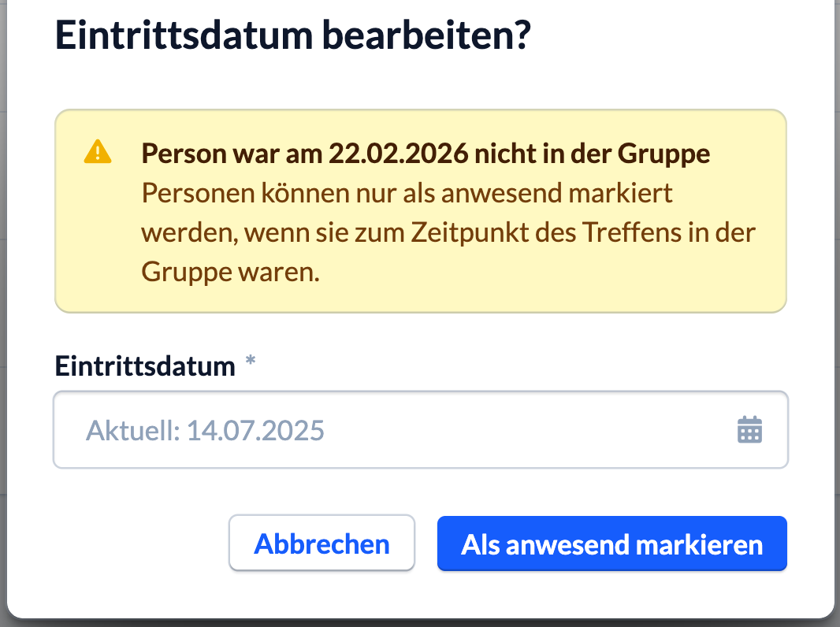Click the words 'nicht in der Gruppe'
This screenshot has height=627, width=840.
(x=591, y=154)
